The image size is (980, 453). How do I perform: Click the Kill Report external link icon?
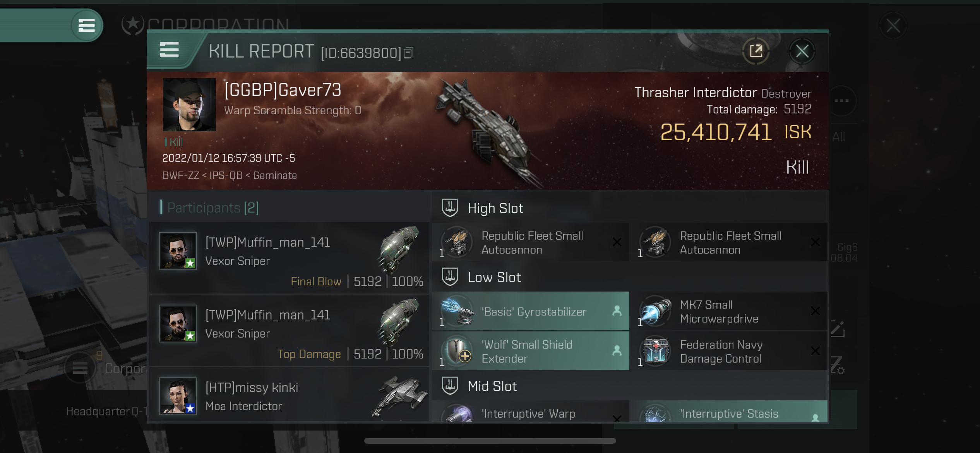[x=756, y=52]
